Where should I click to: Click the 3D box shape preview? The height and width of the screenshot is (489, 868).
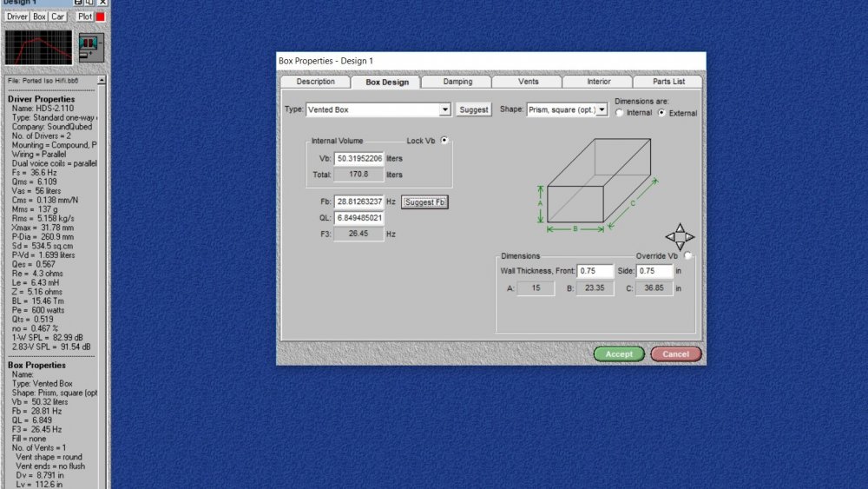(x=599, y=184)
